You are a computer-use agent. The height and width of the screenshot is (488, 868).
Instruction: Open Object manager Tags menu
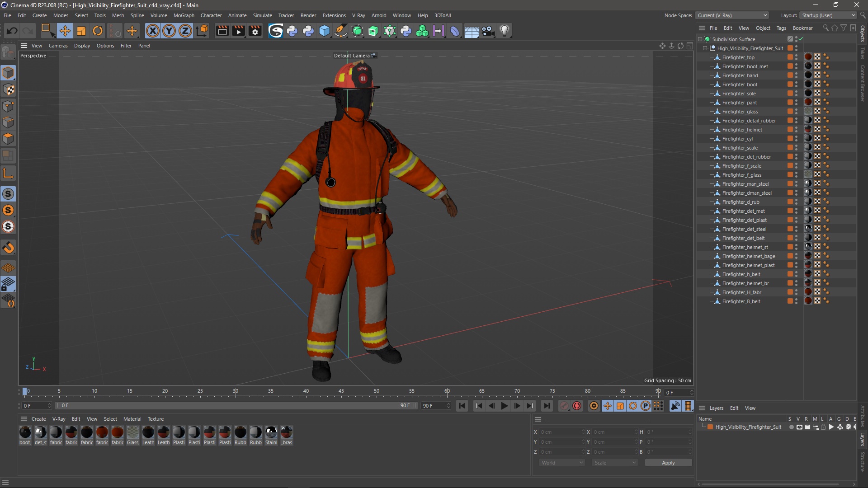tap(781, 28)
